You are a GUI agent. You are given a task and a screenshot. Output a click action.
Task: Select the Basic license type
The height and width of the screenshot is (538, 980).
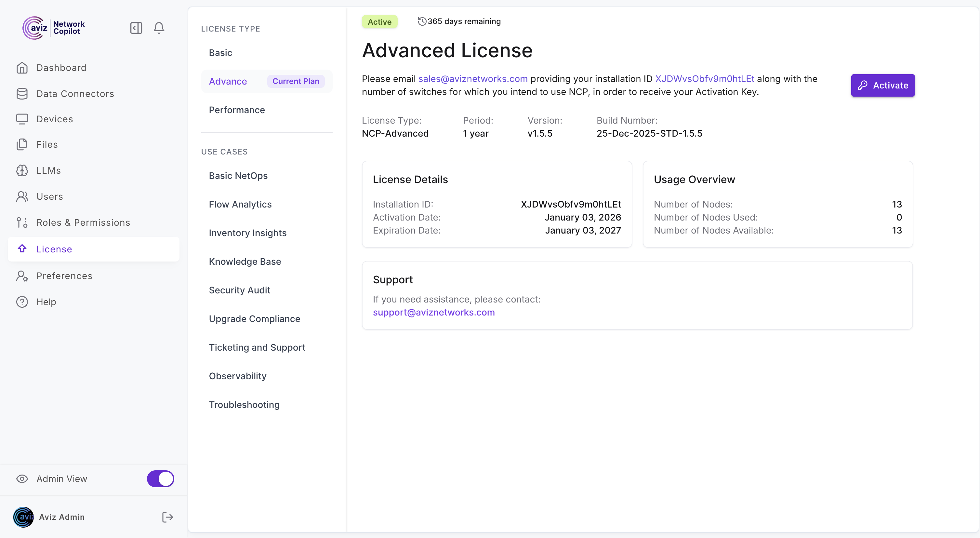(220, 52)
